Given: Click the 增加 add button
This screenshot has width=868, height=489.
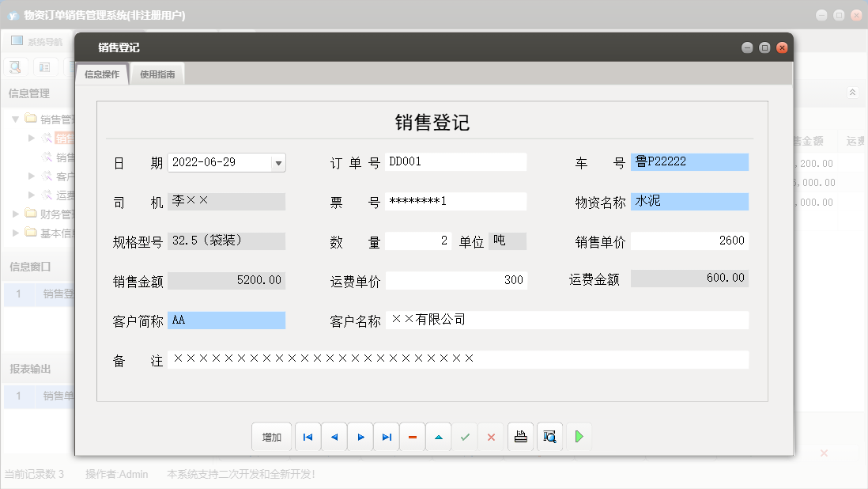Looking at the screenshot, I should coord(271,436).
